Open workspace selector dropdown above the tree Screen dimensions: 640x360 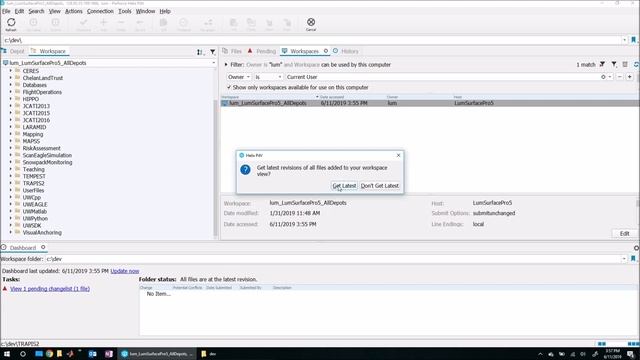(213, 63)
